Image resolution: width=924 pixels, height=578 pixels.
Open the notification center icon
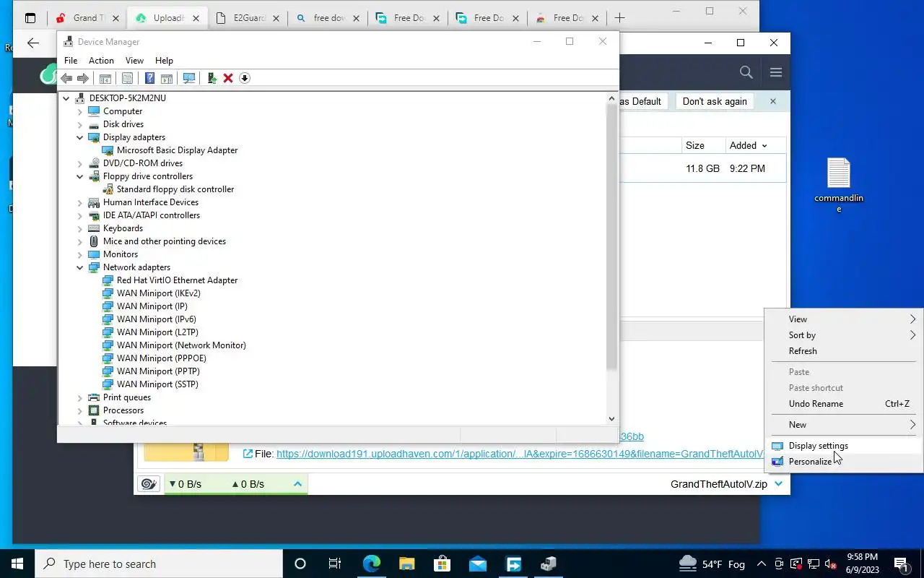click(x=901, y=564)
